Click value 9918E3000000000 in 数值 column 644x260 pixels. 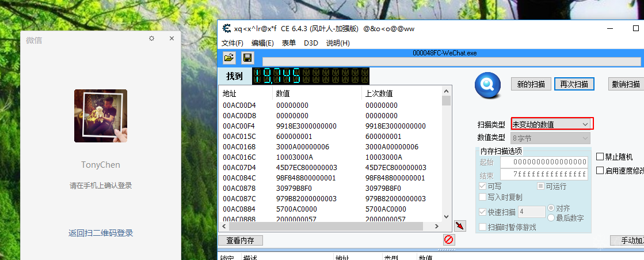point(306,126)
